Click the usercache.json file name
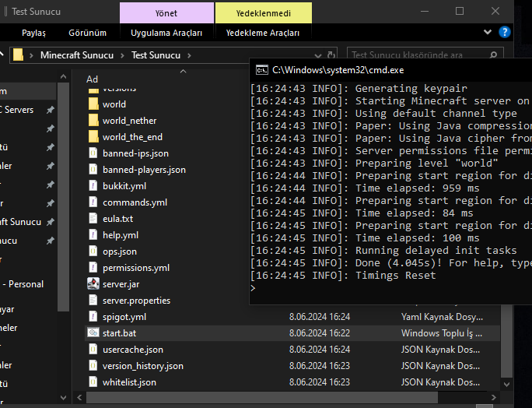The image size is (532, 408). click(133, 350)
